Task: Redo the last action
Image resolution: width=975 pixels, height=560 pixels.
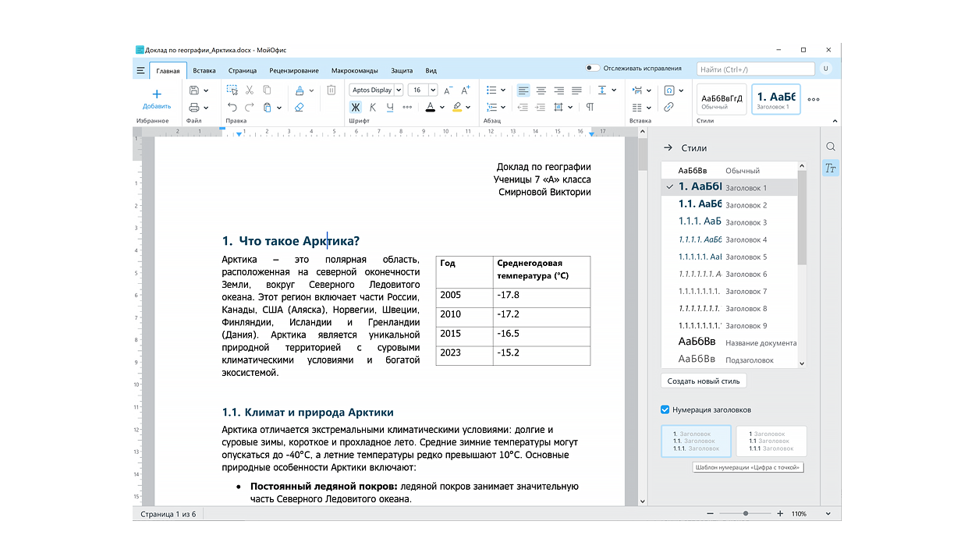Action: point(250,107)
